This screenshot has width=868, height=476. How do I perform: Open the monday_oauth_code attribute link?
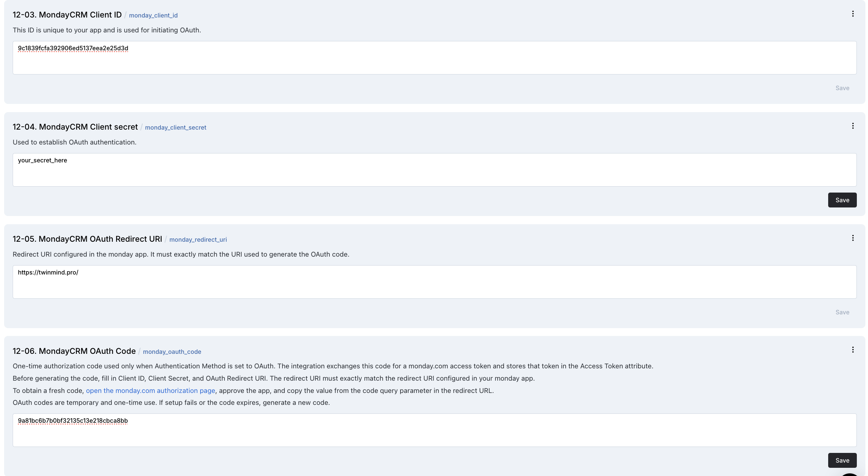click(x=172, y=352)
